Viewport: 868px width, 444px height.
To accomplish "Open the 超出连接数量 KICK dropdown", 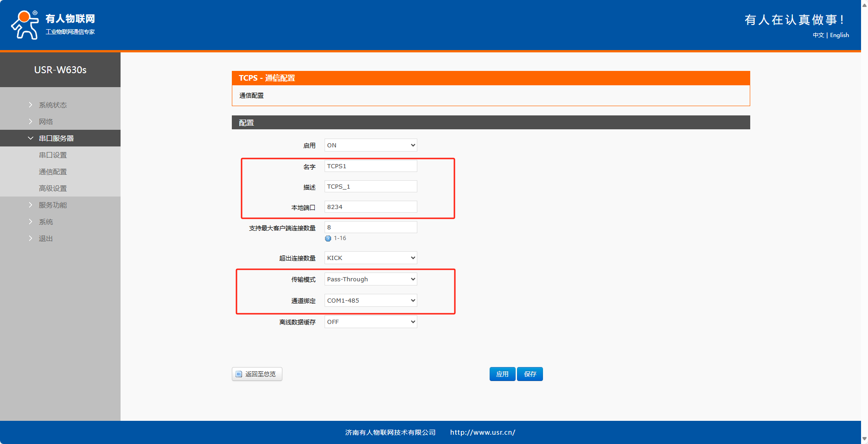I will click(370, 258).
